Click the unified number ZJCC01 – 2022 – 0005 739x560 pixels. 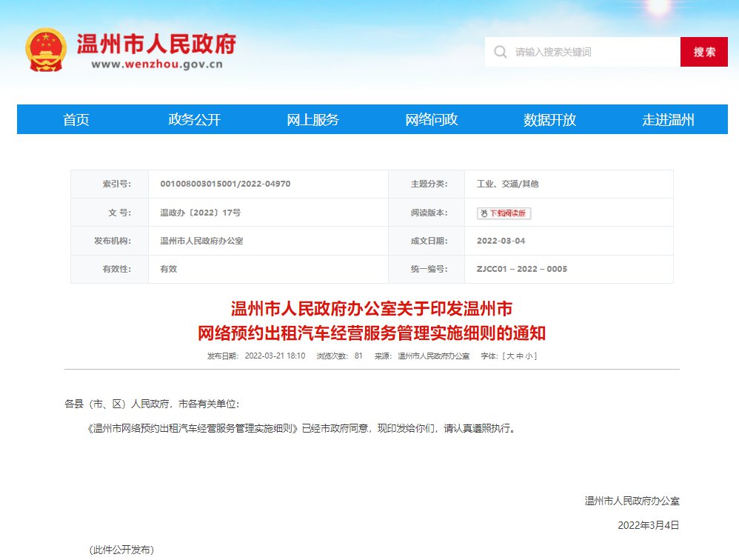coord(521,269)
